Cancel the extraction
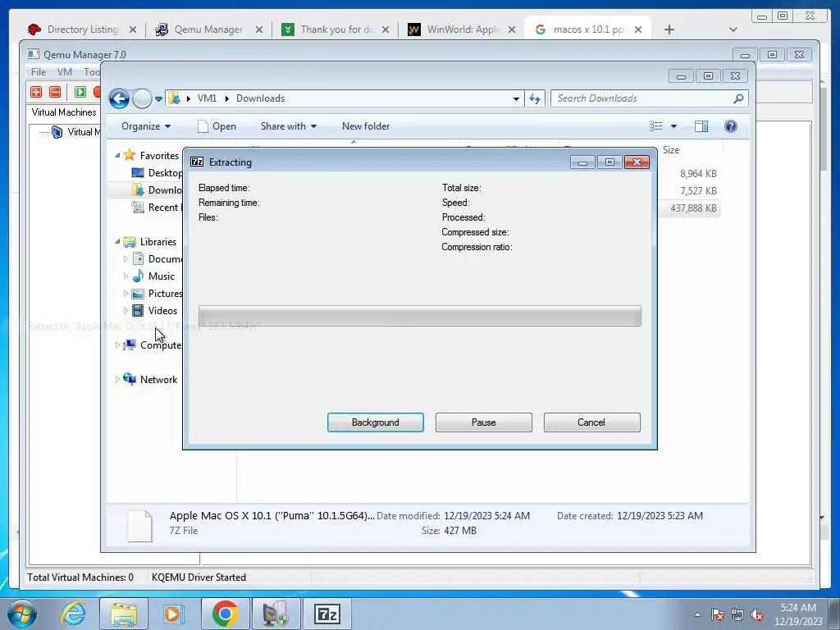Screen dimensions: 840x630 click(591, 422)
